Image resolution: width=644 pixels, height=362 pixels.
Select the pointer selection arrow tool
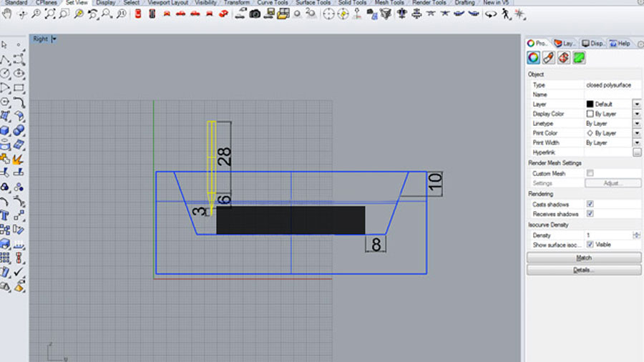(4, 44)
